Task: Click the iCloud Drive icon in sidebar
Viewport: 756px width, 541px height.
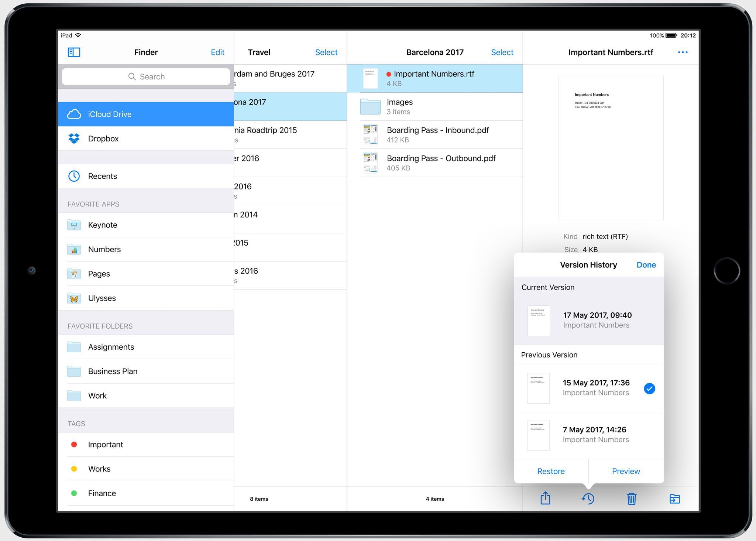Action: pos(74,114)
